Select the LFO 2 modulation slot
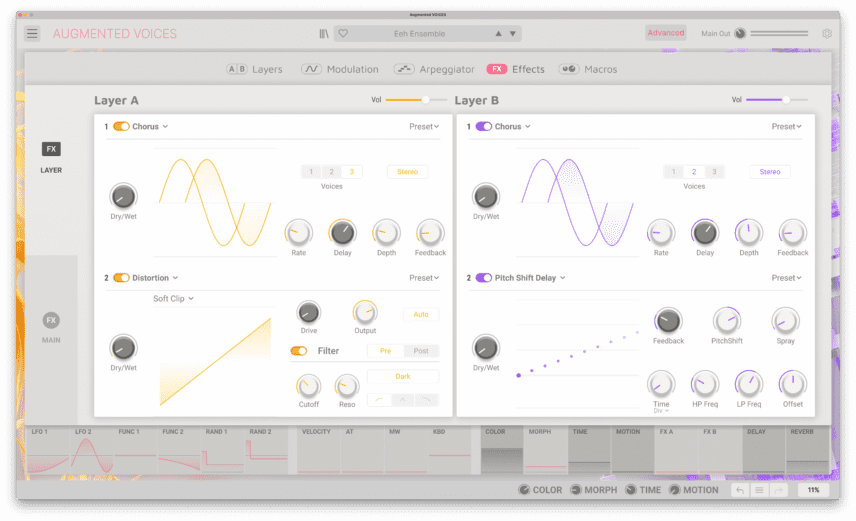Image resolution: width=856 pixels, height=521 pixels. [x=92, y=450]
